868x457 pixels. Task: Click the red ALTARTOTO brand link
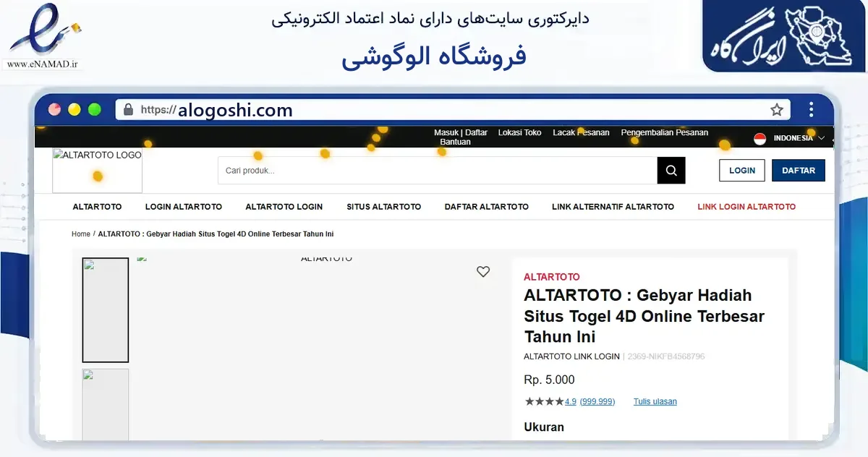pos(552,277)
